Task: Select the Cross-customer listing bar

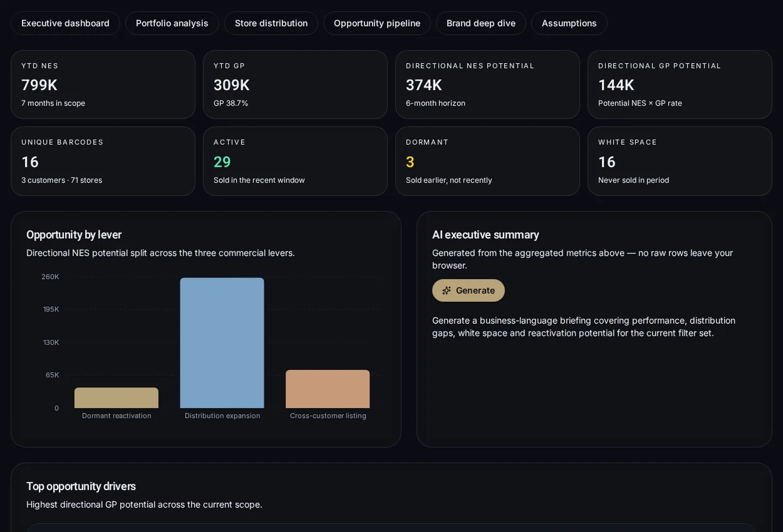Action: click(328, 389)
